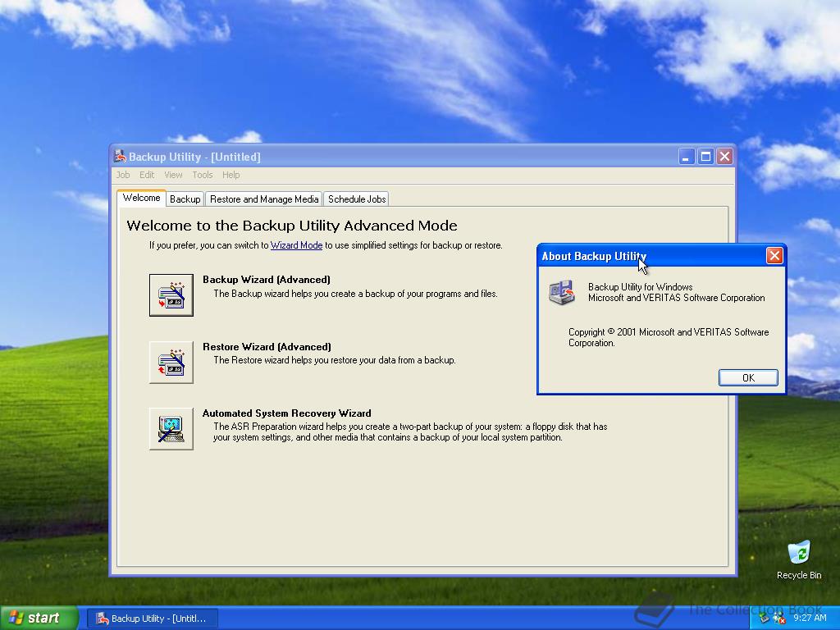Select Backup Utility taskbar button
The height and width of the screenshot is (630, 840).
coord(153,619)
